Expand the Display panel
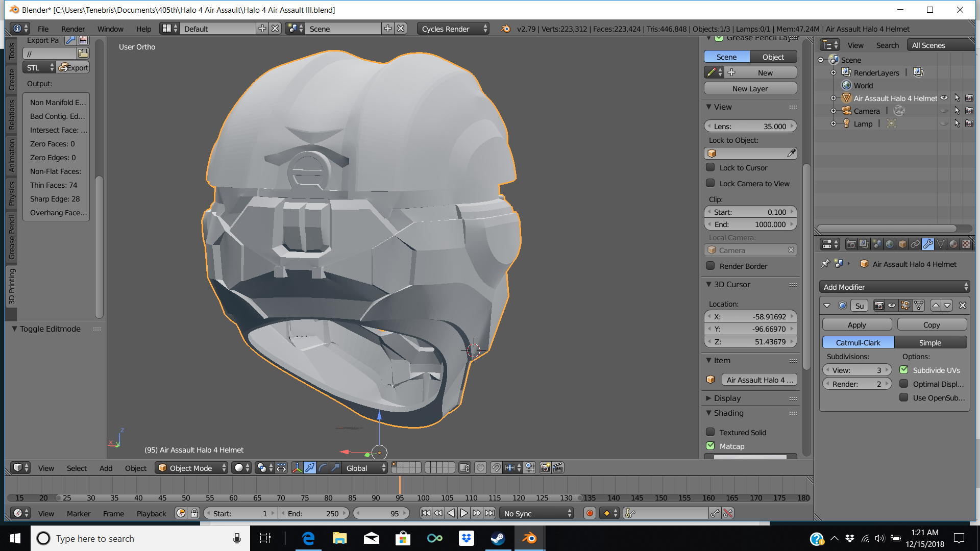 727,398
